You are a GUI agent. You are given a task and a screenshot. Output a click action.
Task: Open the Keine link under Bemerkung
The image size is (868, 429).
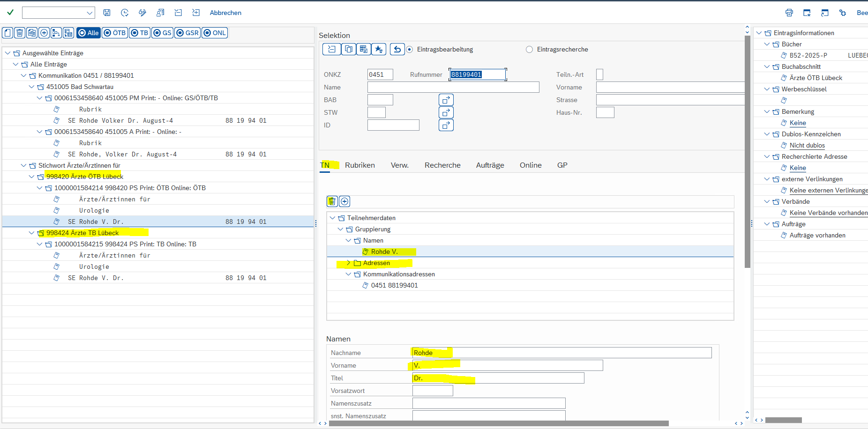coord(798,123)
